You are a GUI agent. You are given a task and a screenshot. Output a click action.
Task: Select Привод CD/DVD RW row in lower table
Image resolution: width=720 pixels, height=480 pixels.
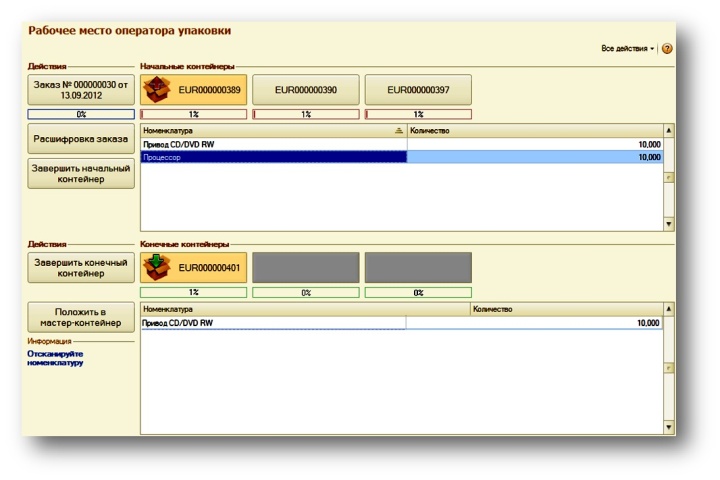[x=402, y=323]
